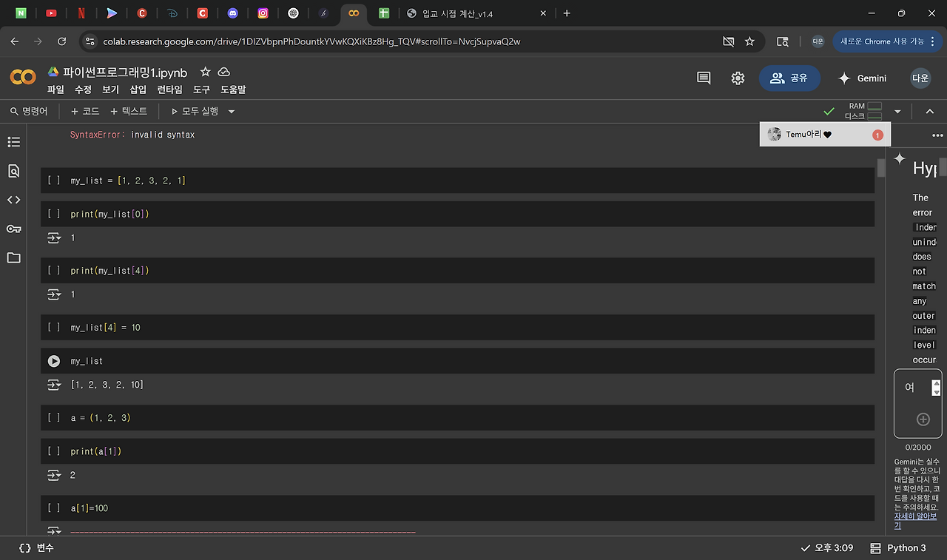Click the Gemini prompt stepper arrows
This screenshot has width=947, height=560.
pos(936,387)
